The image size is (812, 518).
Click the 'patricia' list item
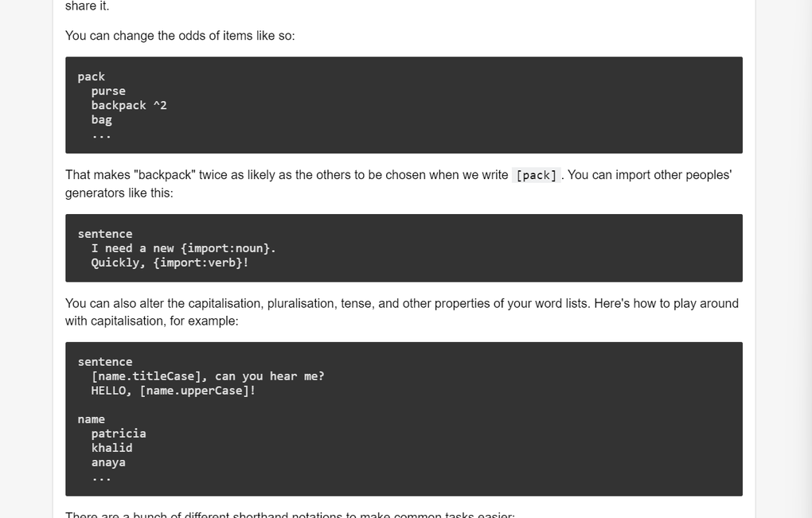point(119,434)
